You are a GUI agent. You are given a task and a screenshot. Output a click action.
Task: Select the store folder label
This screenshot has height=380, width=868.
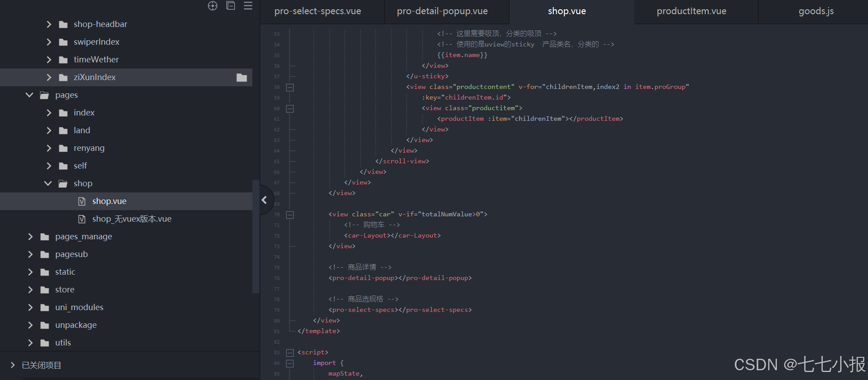pyautogui.click(x=65, y=290)
